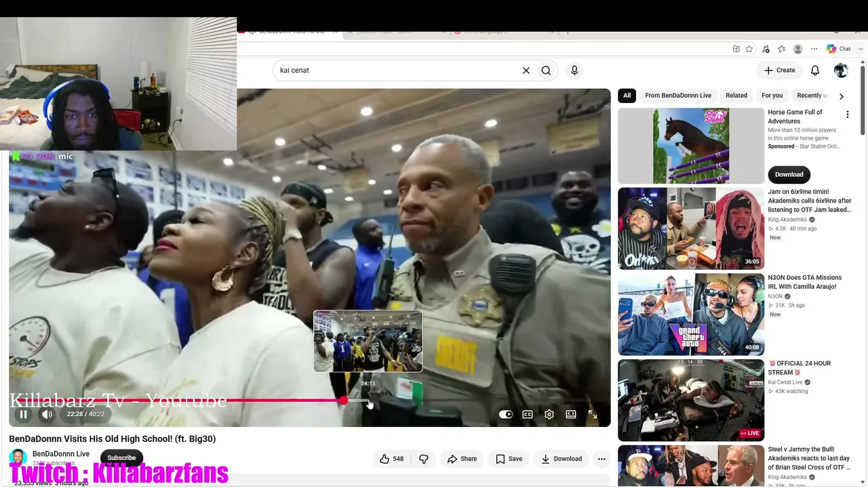
Task: Clear the YouTube search text
Action: 526,70
